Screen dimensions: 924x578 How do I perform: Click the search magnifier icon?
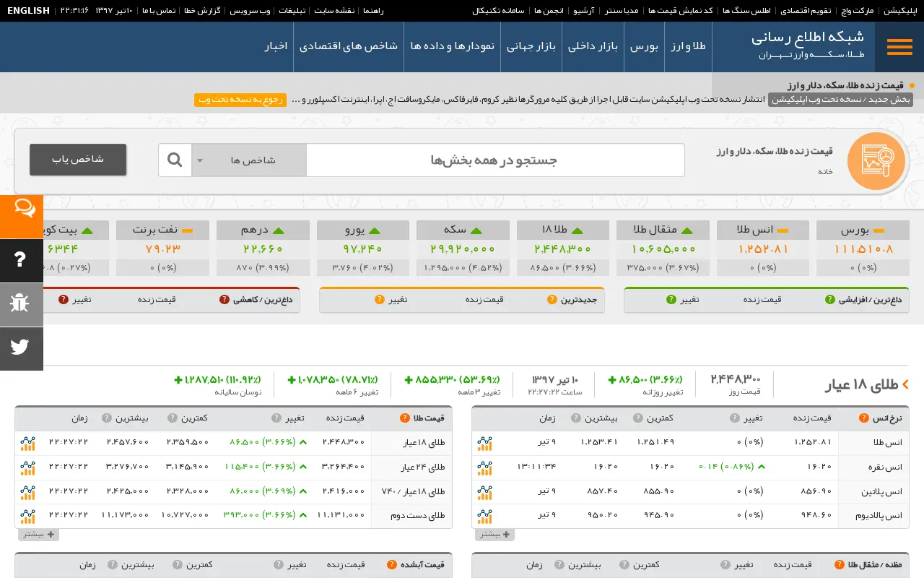[175, 160]
